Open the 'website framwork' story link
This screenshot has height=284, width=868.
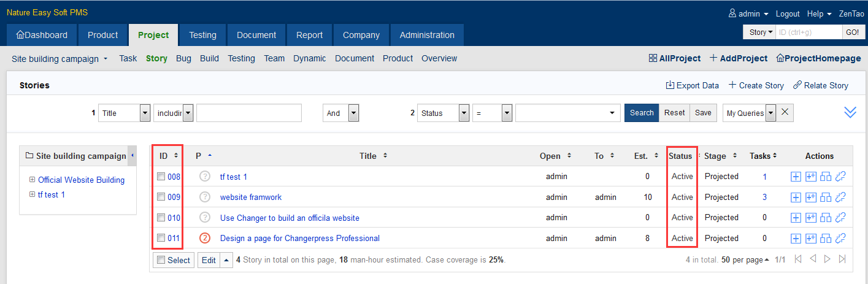251,198
